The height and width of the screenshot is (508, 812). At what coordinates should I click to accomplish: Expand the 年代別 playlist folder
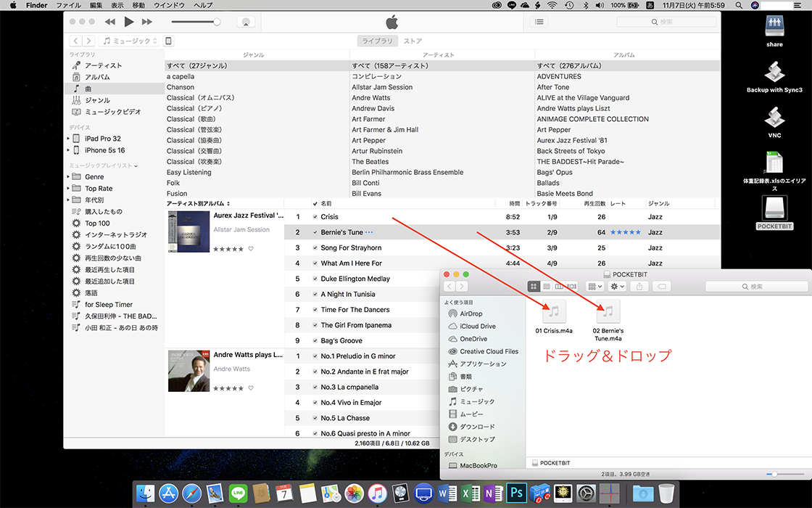68,200
